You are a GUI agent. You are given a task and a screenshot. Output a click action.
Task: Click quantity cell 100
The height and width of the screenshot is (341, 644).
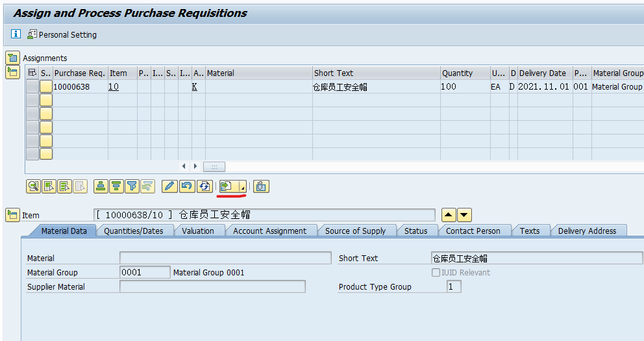pos(465,86)
